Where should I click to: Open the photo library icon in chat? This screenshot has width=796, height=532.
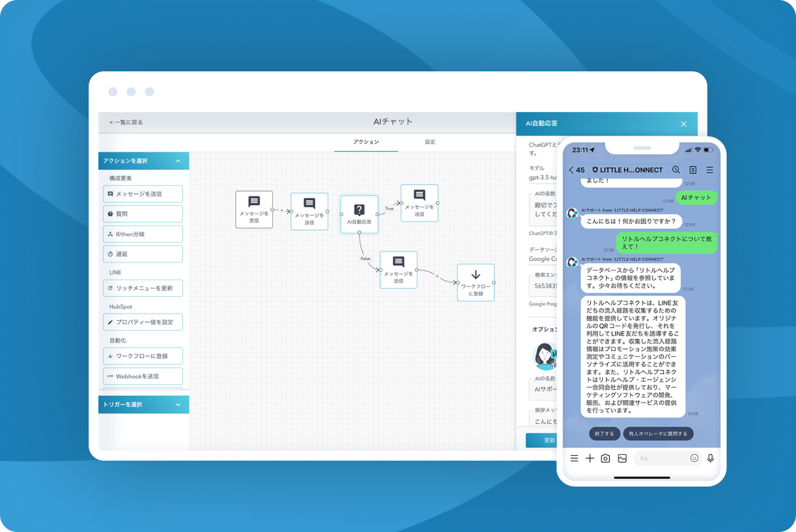point(622,458)
